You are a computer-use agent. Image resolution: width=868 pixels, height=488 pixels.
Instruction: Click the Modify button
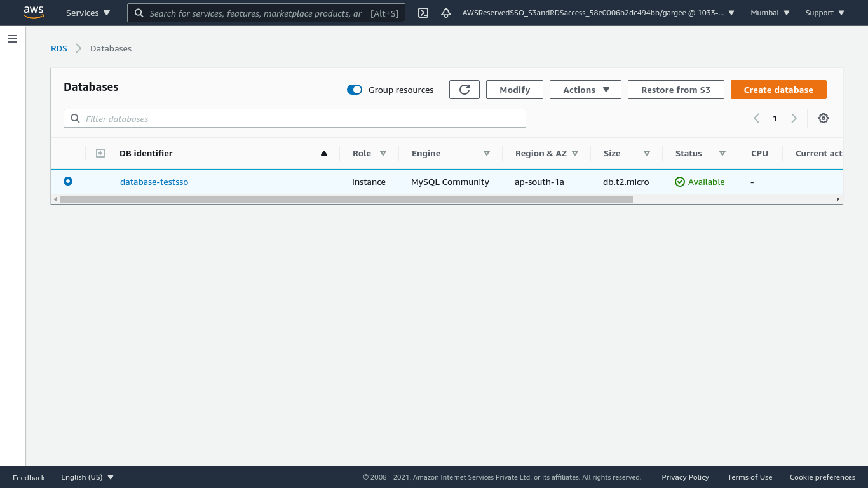click(x=515, y=90)
